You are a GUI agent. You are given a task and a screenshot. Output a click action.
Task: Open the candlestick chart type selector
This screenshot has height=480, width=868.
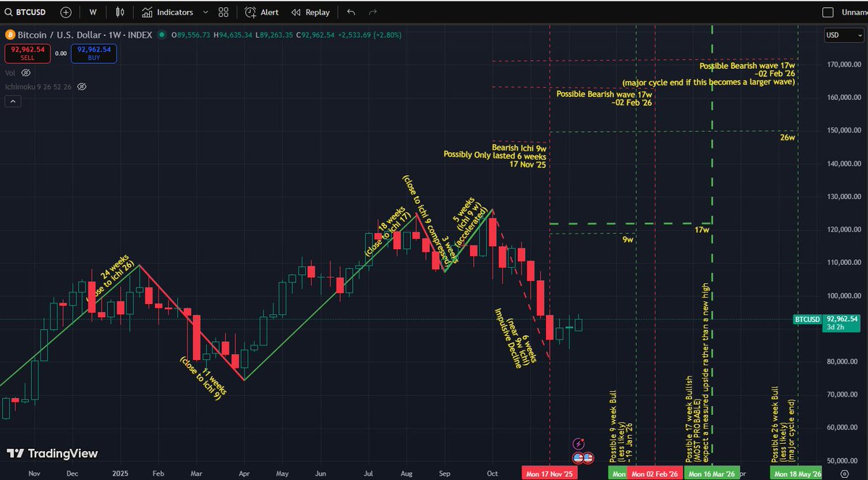tap(121, 12)
